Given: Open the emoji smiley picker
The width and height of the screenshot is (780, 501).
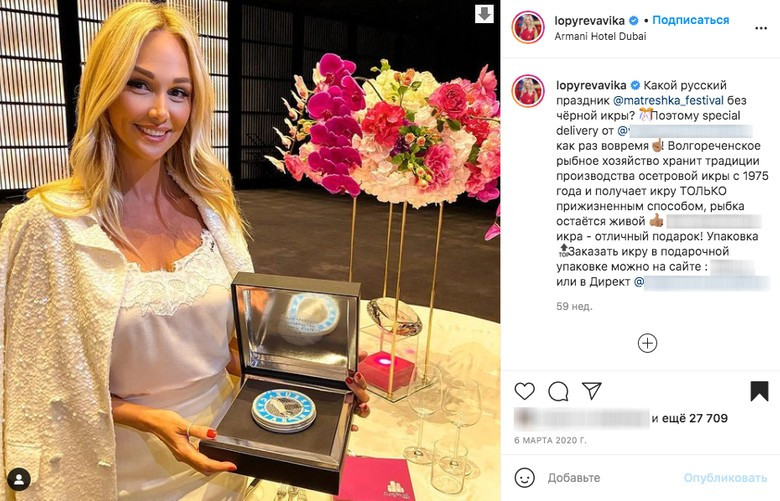Looking at the screenshot, I should coord(524,478).
